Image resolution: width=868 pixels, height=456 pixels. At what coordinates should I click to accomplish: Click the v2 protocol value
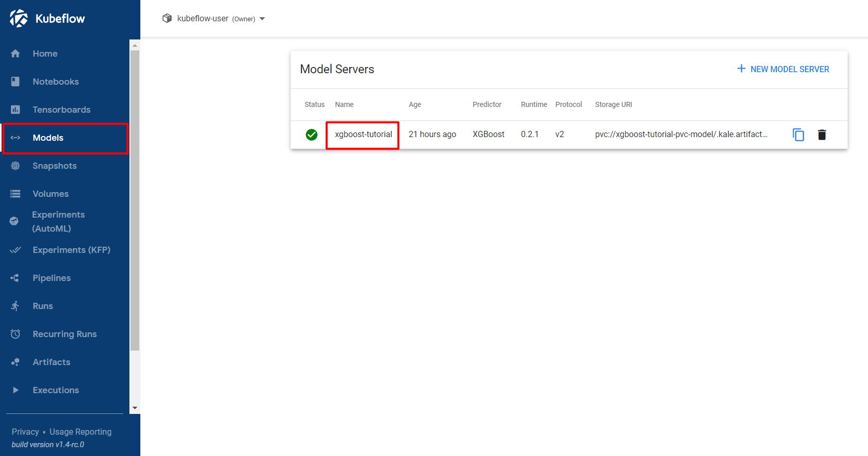pos(560,135)
